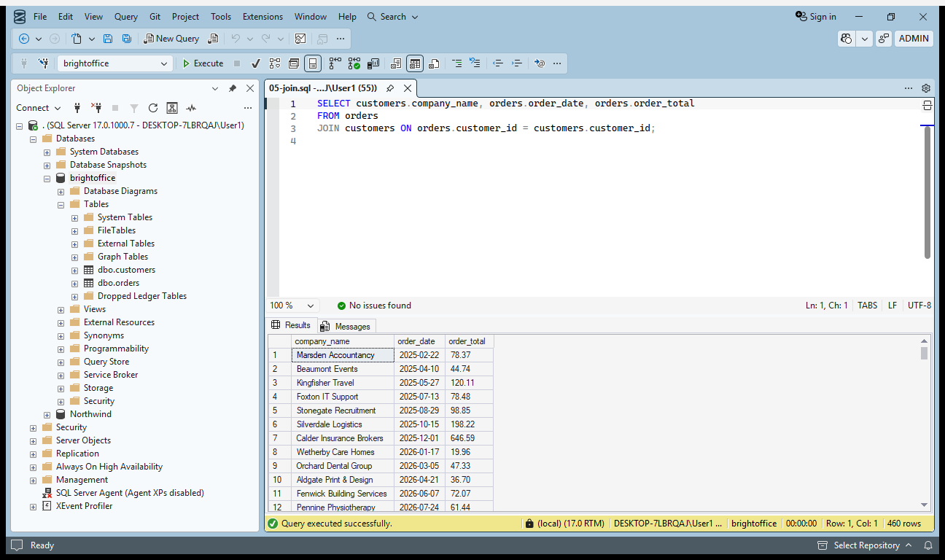Image resolution: width=945 pixels, height=560 pixels.
Task: Click the Activity Monitor pulse icon in Object Explorer
Action: (191, 108)
